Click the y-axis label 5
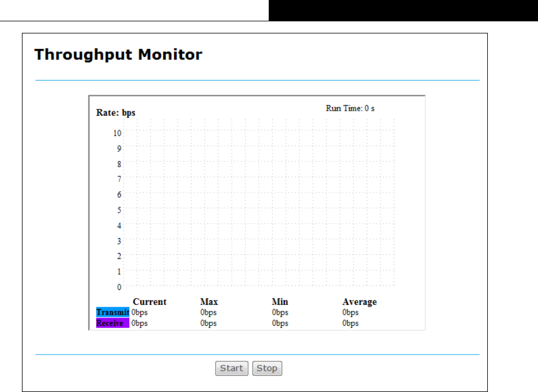538x392 pixels. [x=119, y=210]
